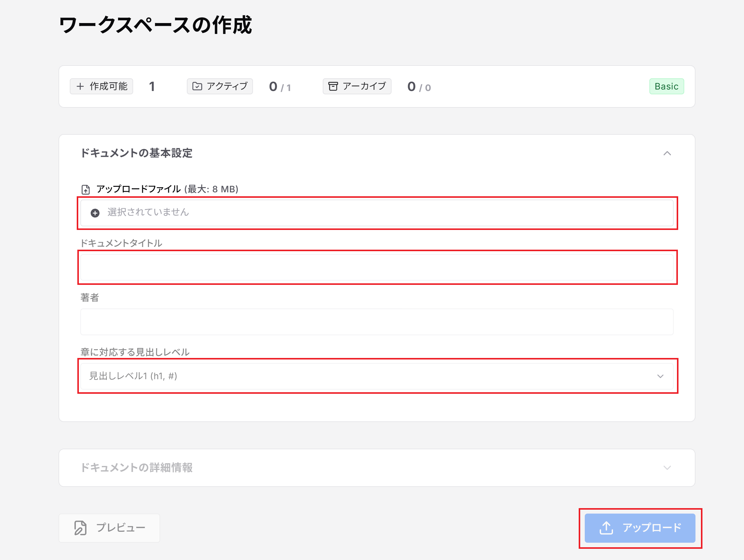Expand the ドキュメントの詳細情報 section chevron
744x560 pixels.
[x=667, y=467]
